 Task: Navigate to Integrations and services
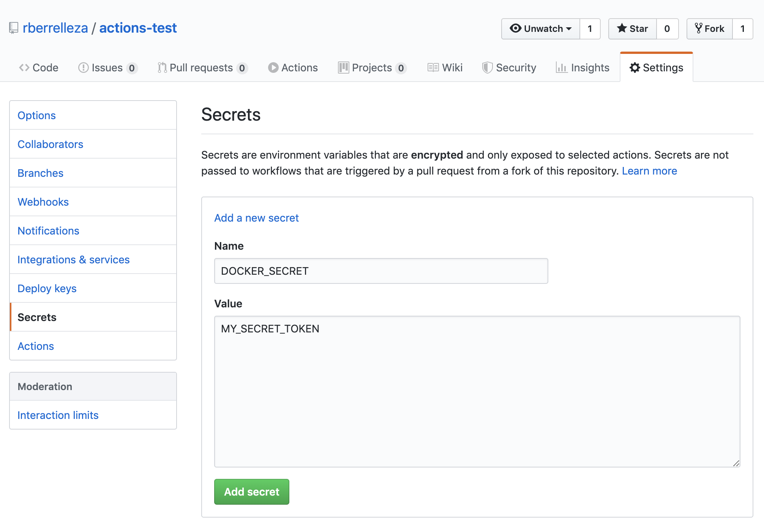[73, 259]
